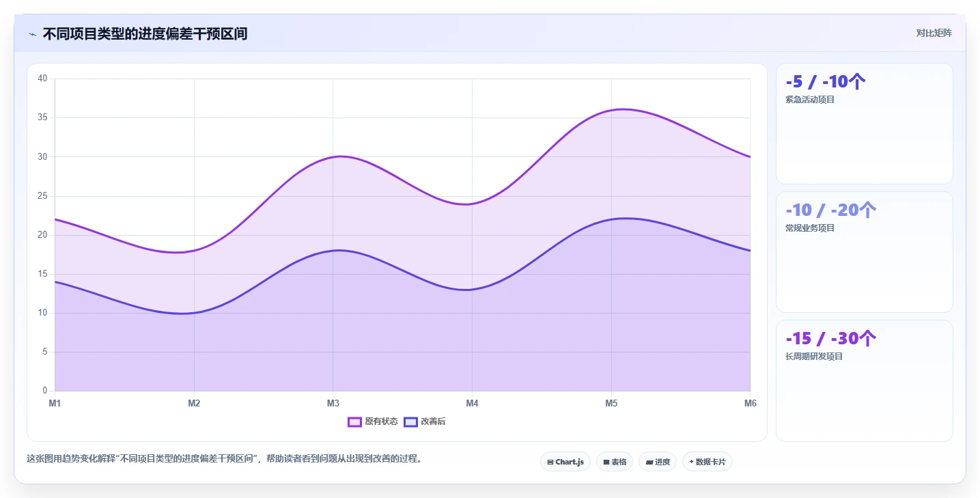The image size is (980, 498).
Task: Toggle the 改善后 legend entry
Action: click(x=425, y=421)
